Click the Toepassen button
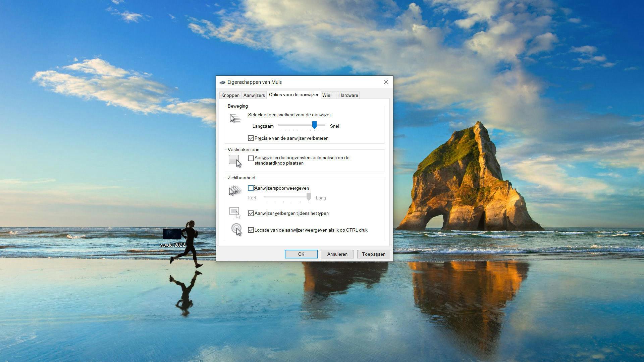Image resolution: width=644 pixels, height=362 pixels. coord(373,254)
